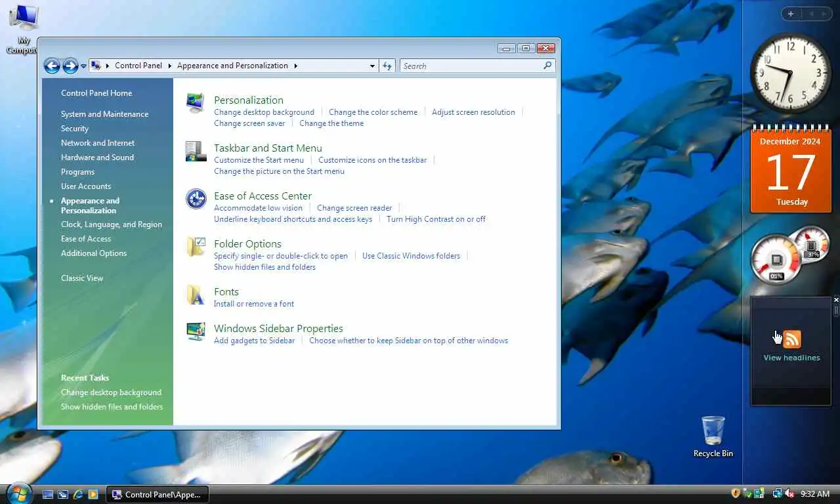The image size is (840, 504).
Task: Expand the arrow after Appearance and Personalization breadcrumb
Action: (295, 66)
